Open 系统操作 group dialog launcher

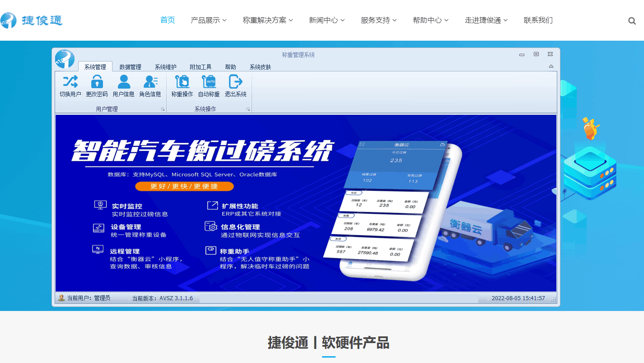click(248, 109)
